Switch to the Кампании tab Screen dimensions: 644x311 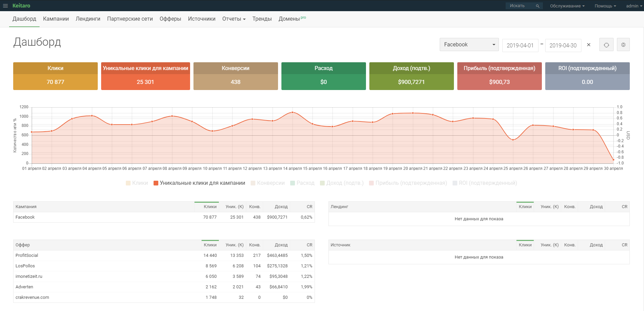56,19
